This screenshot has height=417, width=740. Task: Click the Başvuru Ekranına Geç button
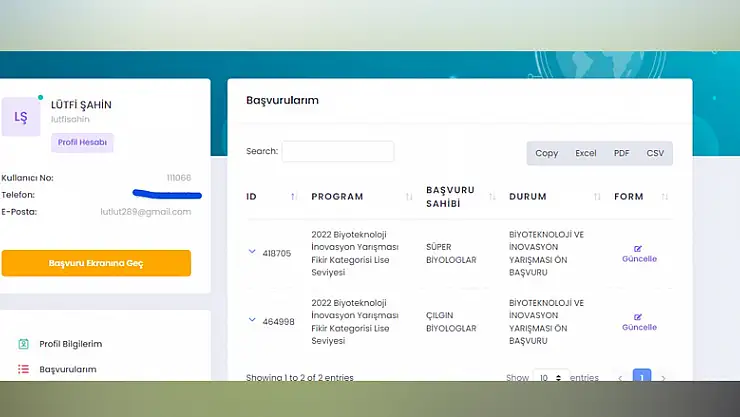(96, 263)
